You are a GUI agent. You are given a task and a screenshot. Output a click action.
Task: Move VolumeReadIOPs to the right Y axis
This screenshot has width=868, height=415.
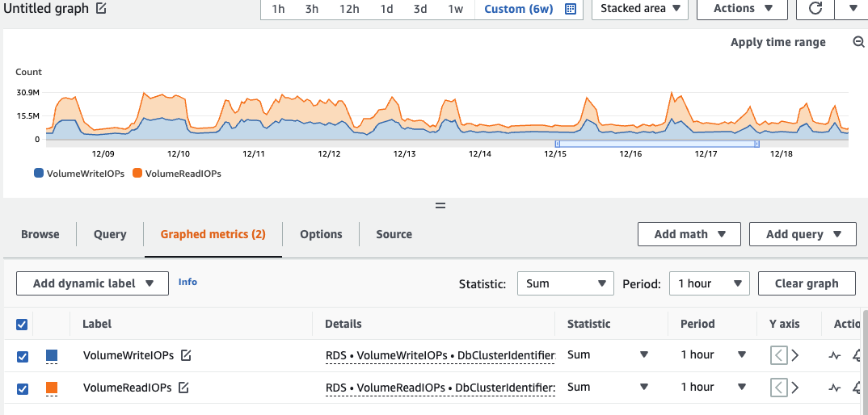(794, 388)
